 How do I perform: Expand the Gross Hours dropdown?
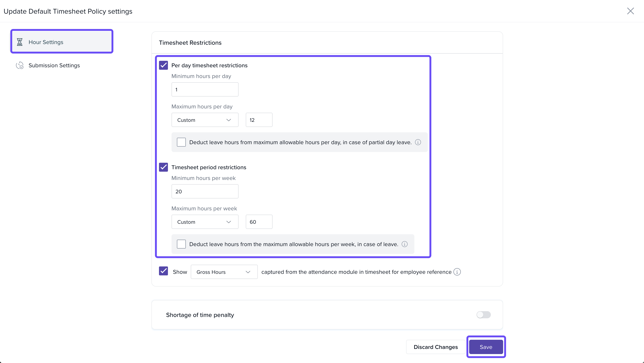tap(224, 272)
